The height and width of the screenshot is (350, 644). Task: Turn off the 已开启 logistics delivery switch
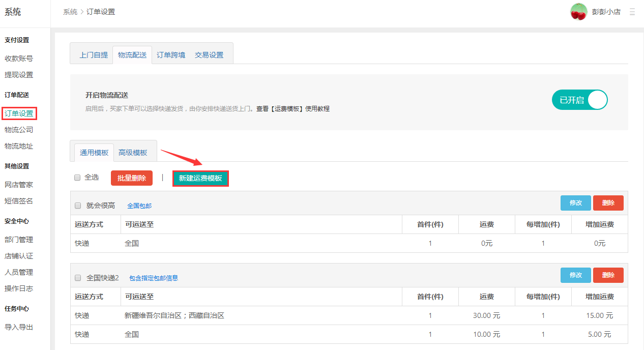[579, 100]
